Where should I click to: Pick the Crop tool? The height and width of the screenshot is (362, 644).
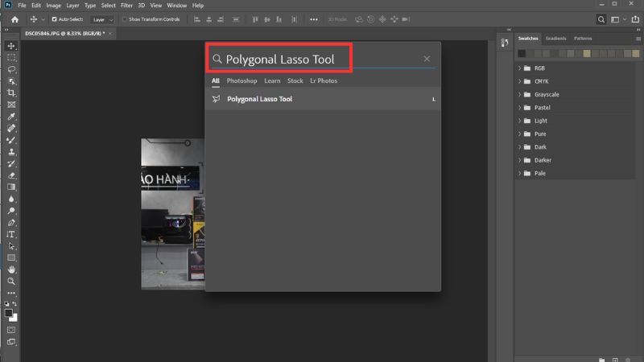tap(11, 93)
